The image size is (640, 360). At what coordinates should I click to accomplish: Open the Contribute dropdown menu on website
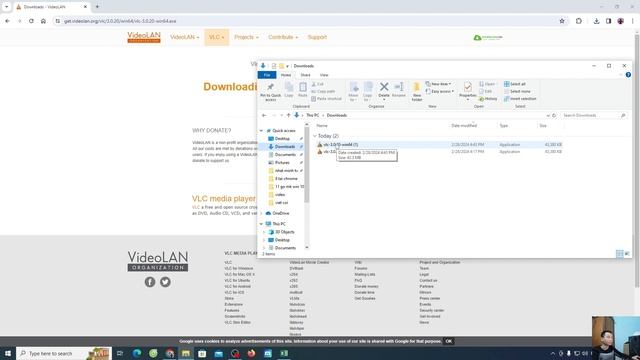283,37
